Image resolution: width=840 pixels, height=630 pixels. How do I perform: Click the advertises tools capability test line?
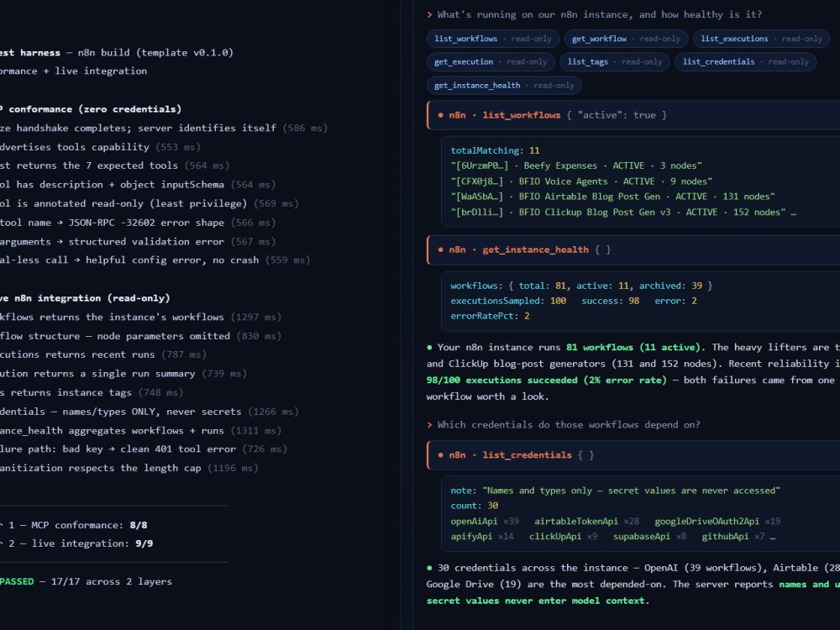click(x=100, y=147)
